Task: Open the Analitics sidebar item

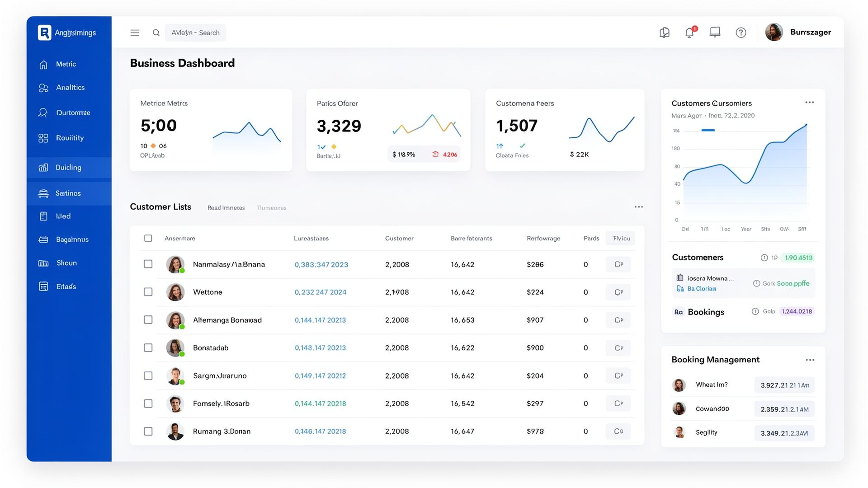Action: 70,88
